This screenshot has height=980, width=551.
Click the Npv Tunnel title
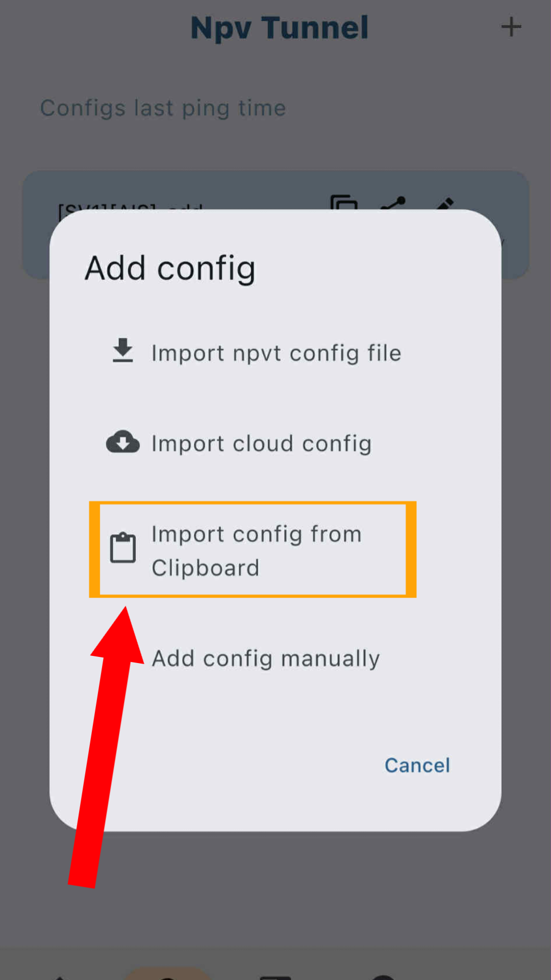(x=279, y=28)
